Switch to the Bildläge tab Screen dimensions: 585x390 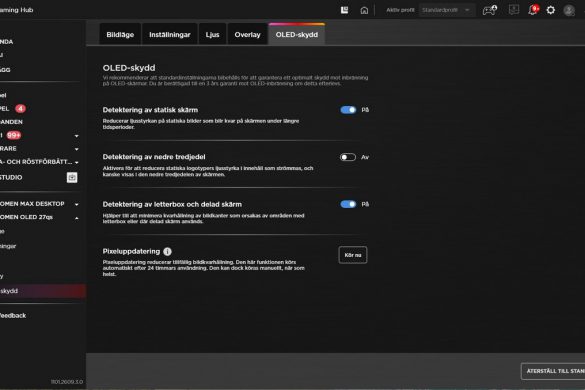(x=120, y=35)
